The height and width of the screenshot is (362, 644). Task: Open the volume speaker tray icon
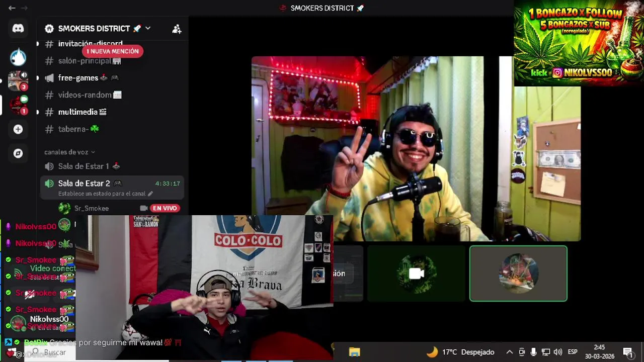tap(557, 352)
